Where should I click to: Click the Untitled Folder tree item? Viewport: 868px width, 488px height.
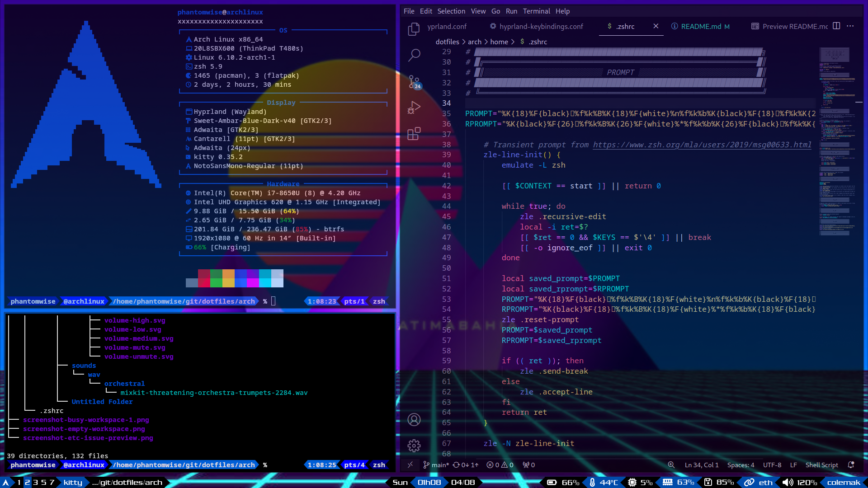[101, 401]
